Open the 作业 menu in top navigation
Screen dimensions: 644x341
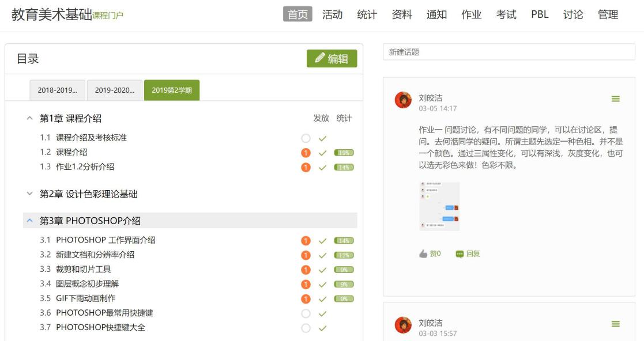click(x=471, y=14)
